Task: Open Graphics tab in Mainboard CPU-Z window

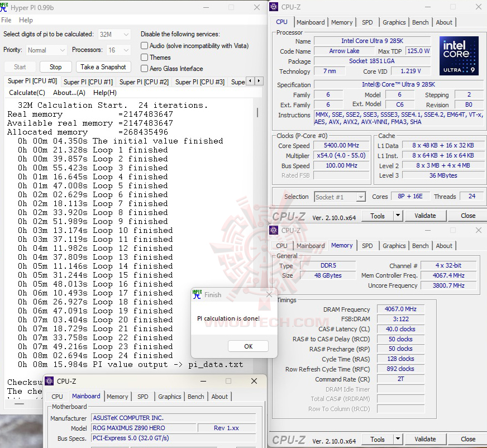Action: coord(170,397)
